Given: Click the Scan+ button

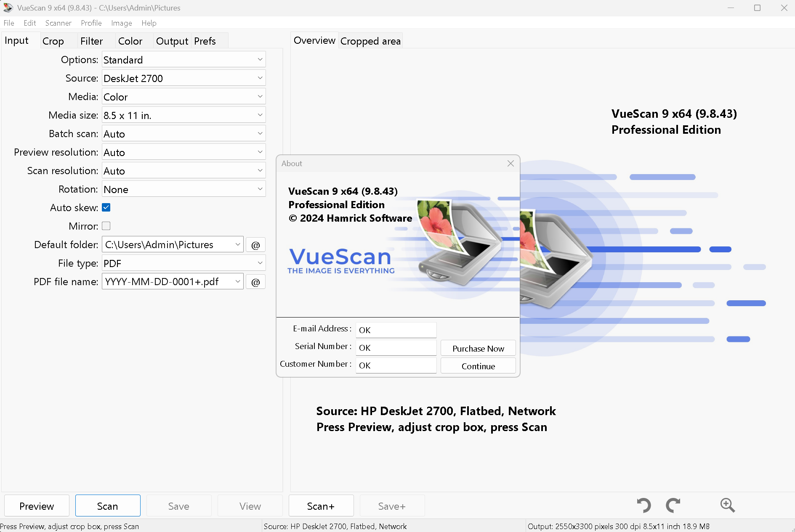Looking at the screenshot, I should tap(321, 506).
